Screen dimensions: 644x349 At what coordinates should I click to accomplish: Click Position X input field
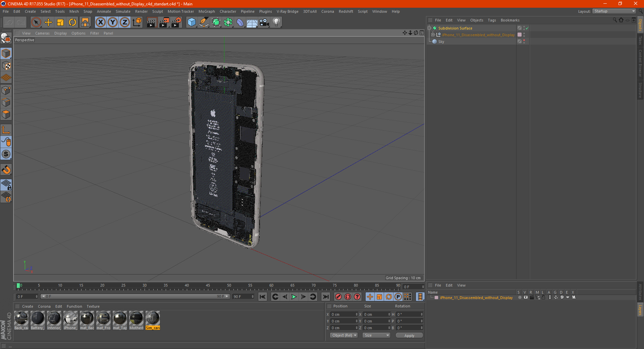coord(344,314)
